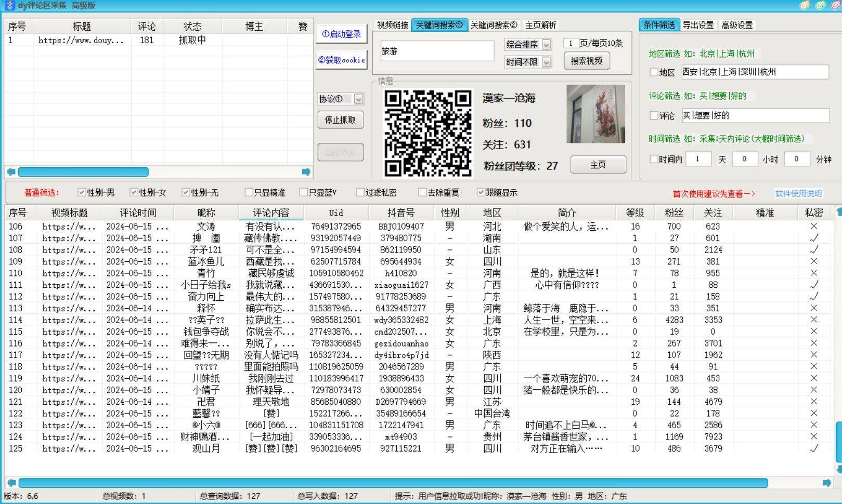The height and width of the screenshot is (504, 842).
Task: Click private-message checkmark in row 107
Action: point(814,238)
